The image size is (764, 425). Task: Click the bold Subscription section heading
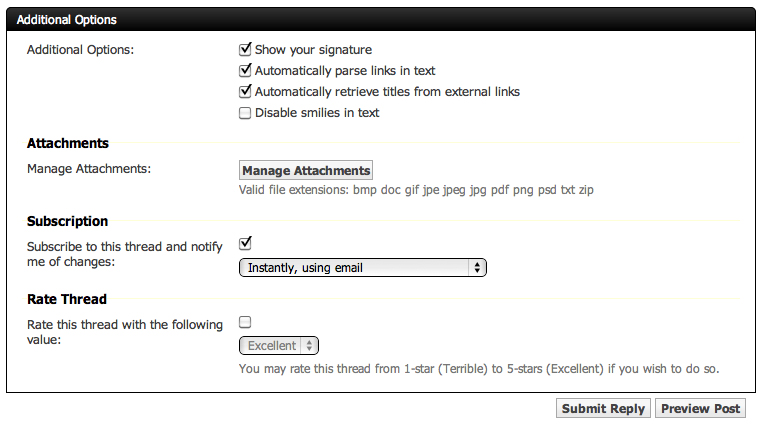[x=68, y=221]
